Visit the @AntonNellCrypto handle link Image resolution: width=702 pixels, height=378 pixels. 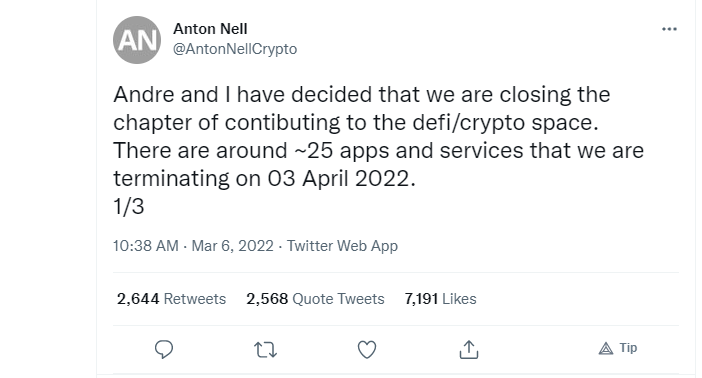pos(235,49)
